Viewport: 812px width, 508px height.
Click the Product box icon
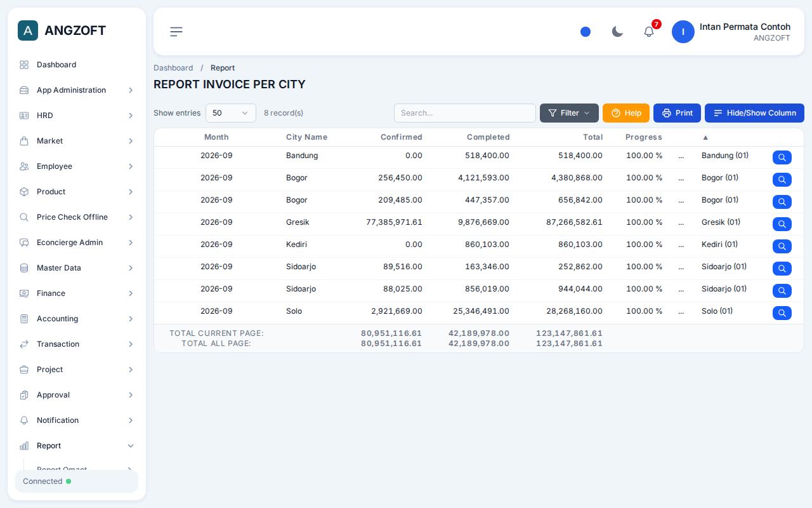tap(24, 192)
